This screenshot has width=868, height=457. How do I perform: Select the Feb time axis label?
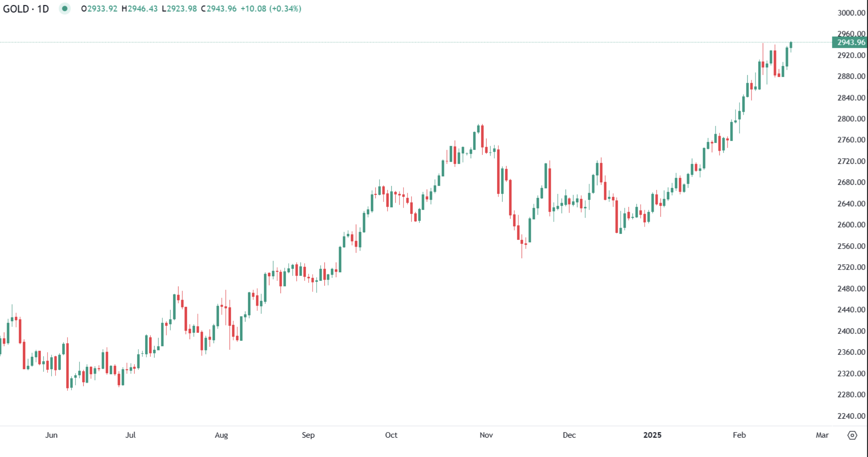pos(739,435)
